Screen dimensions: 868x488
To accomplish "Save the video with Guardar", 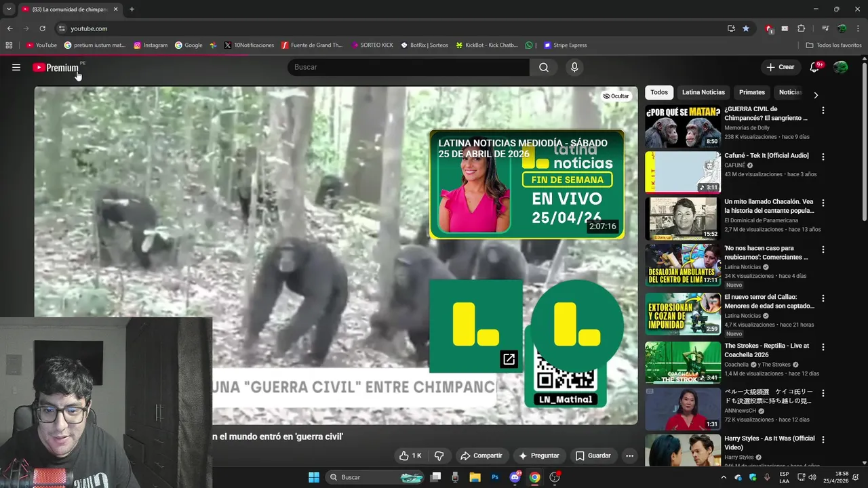I will click(x=593, y=455).
